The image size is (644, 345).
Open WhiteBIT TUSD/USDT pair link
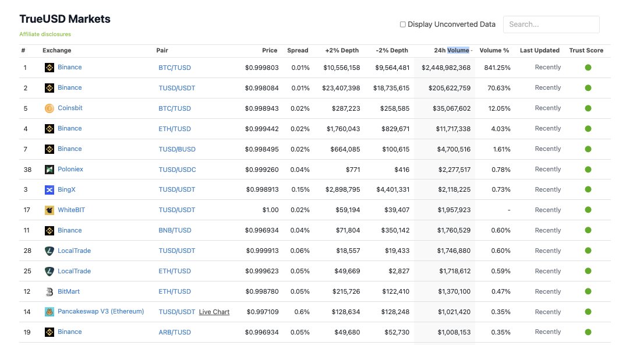(177, 210)
